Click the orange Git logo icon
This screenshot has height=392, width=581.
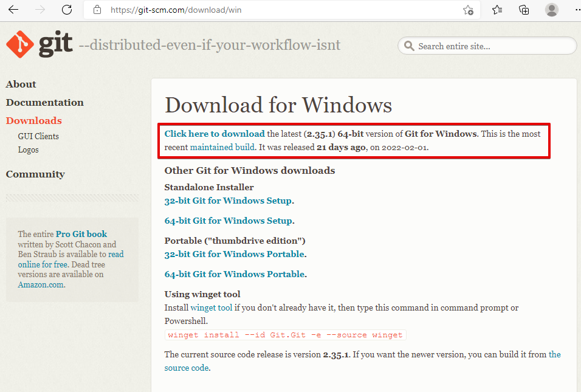20,44
